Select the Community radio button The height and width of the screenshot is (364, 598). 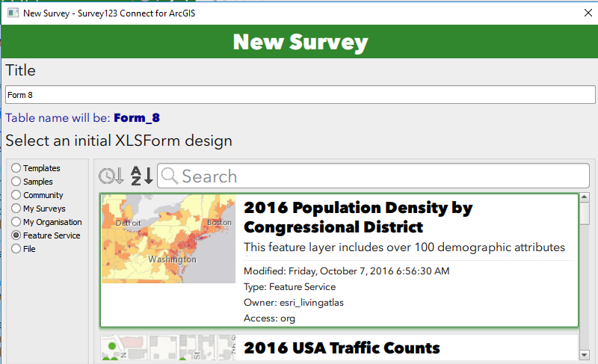tap(16, 195)
